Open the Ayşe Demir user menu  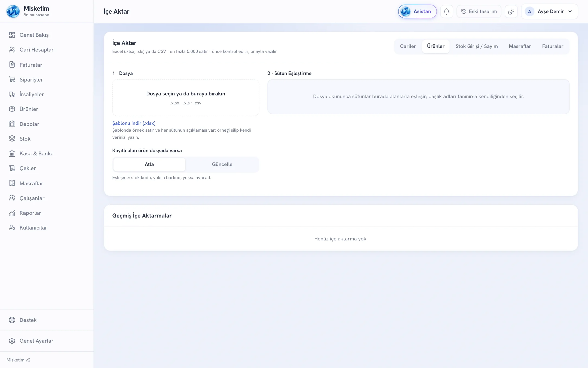(549, 11)
